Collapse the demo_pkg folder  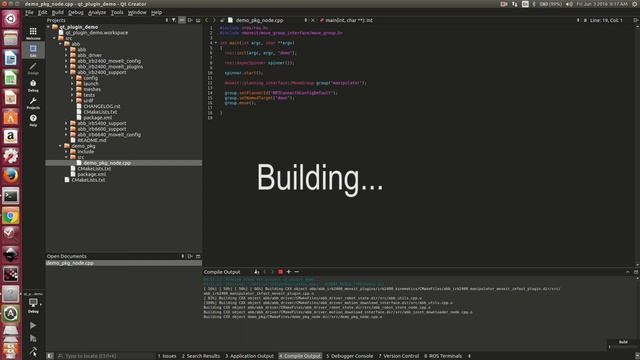click(x=60, y=146)
